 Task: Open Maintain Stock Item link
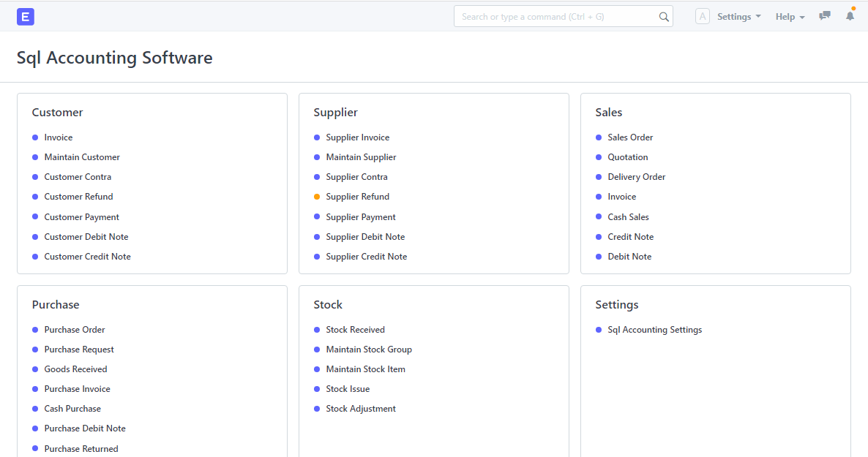(x=365, y=369)
